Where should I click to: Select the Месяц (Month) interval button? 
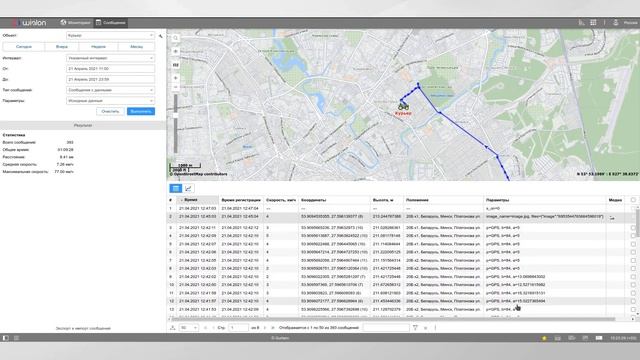pyautogui.click(x=136, y=47)
